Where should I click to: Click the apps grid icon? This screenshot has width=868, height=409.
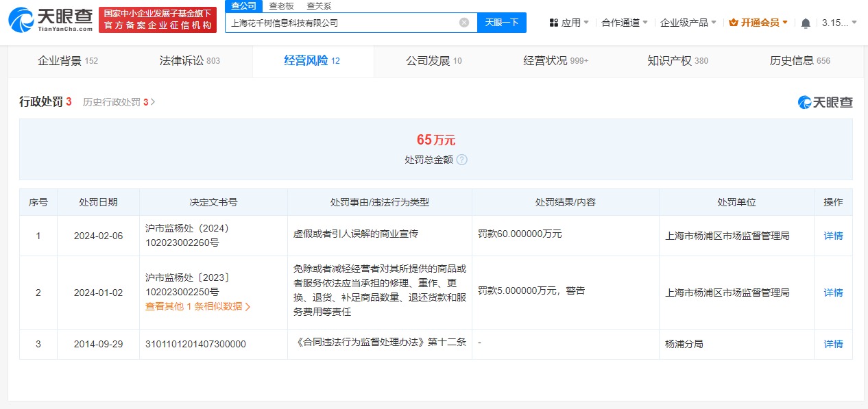(553, 23)
